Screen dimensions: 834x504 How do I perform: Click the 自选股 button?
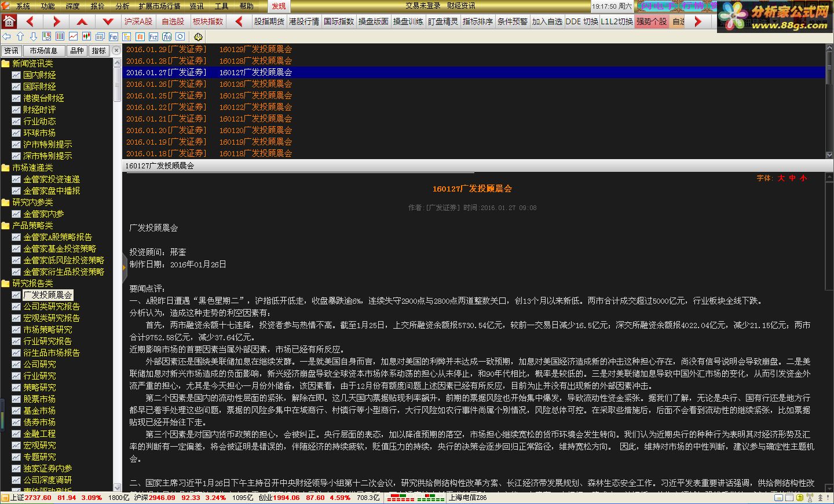click(173, 21)
